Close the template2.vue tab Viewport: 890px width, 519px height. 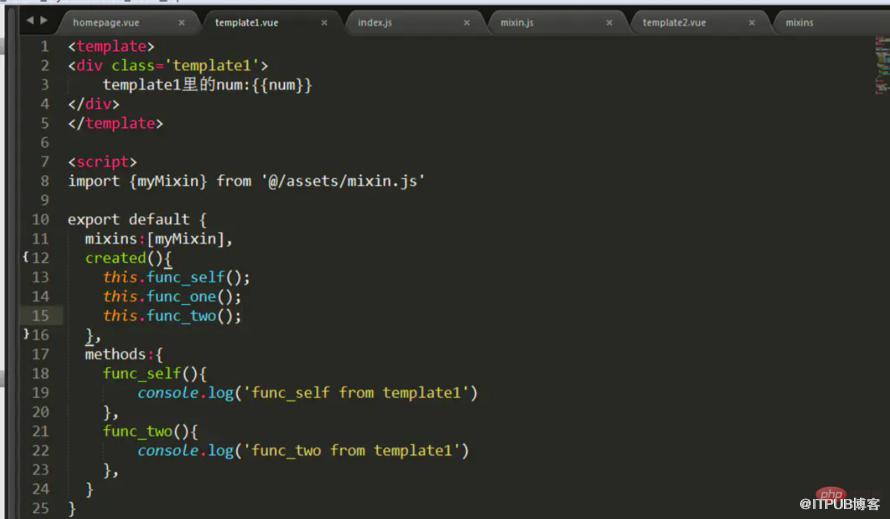click(752, 23)
